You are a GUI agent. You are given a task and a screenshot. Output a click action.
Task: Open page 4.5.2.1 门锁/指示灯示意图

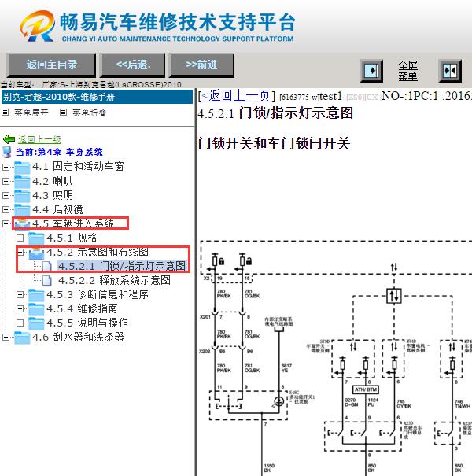(x=122, y=266)
